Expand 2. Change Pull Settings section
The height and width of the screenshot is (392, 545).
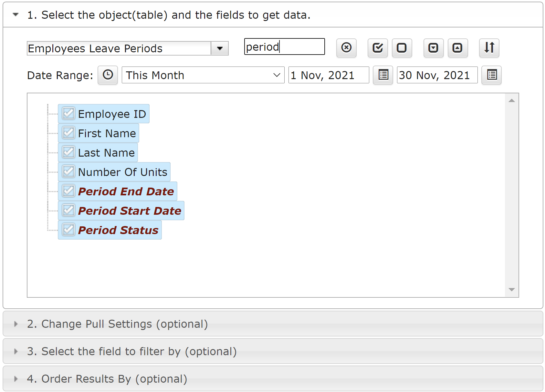pyautogui.click(x=273, y=324)
